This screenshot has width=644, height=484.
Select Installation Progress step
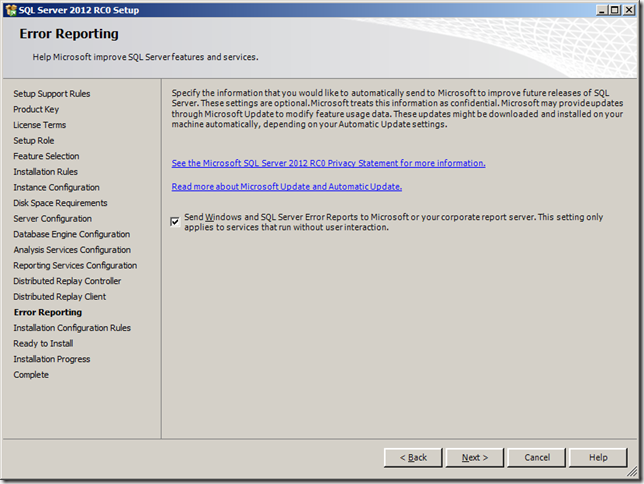[52, 359]
